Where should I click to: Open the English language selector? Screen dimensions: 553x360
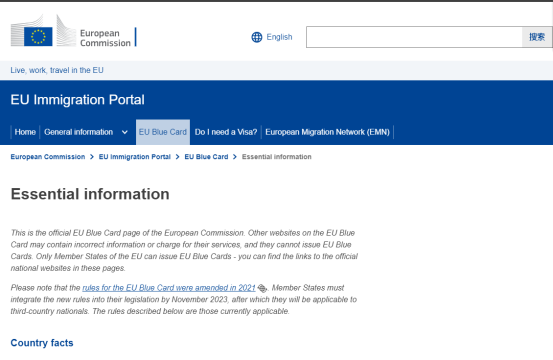(x=279, y=37)
